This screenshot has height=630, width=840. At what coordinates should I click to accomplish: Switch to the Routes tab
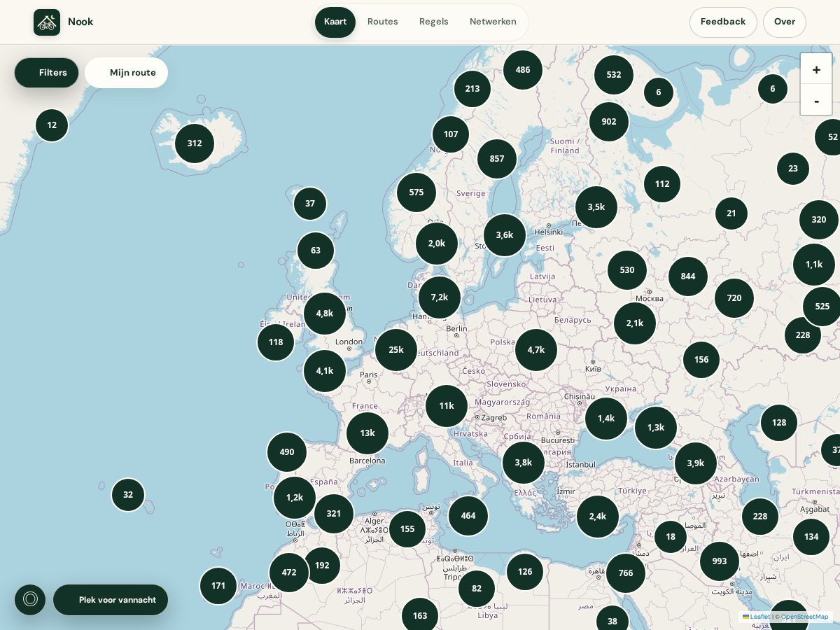[383, 22]
